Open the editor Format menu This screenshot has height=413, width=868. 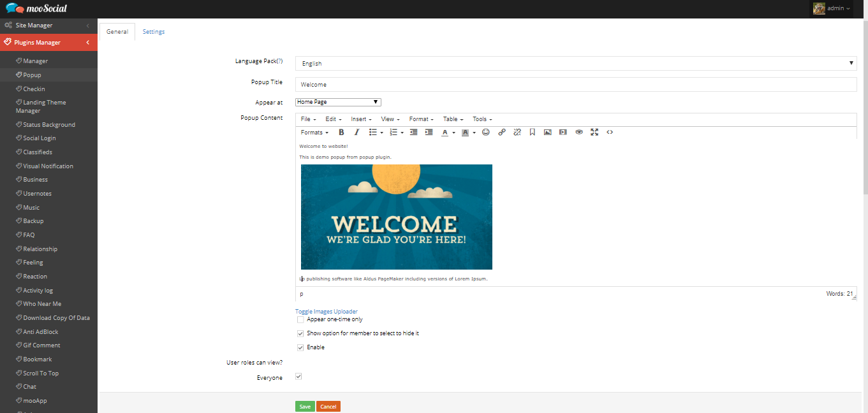tap(421, 119)
